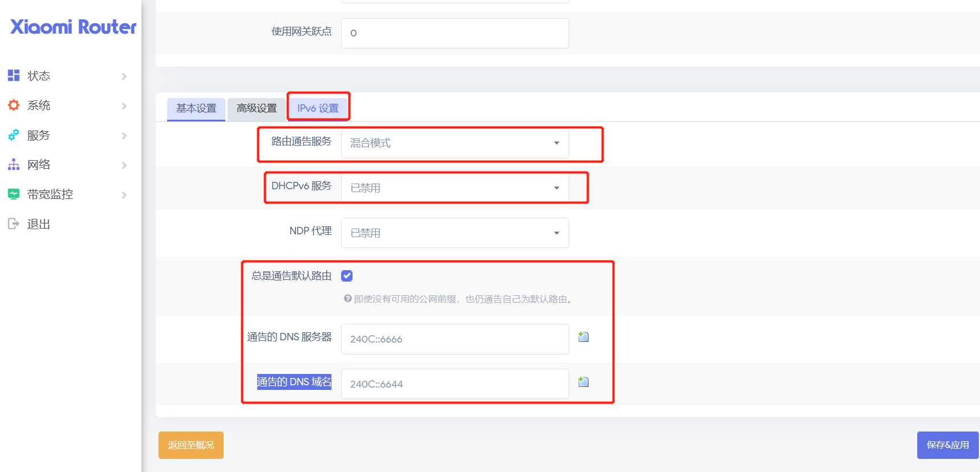The image size is (980, 472).
Task: Open the 路由通告服务 dropdown
Action: (x=455, y=143)
